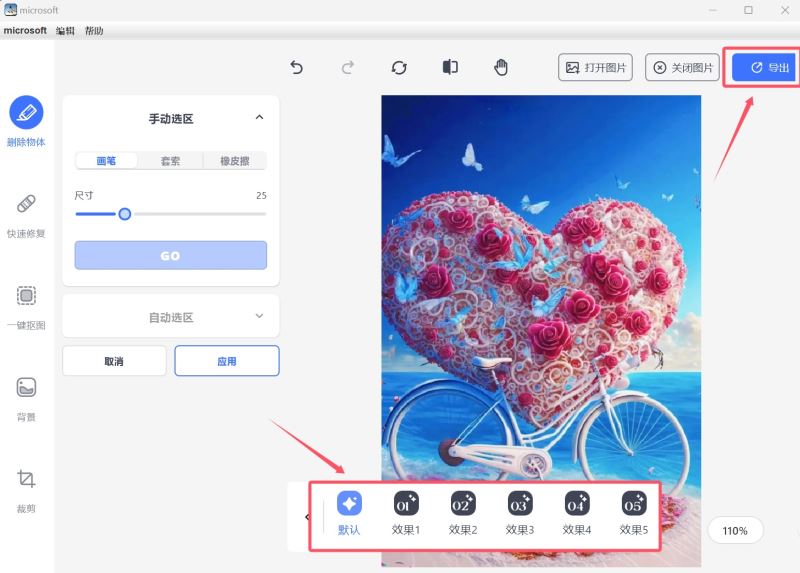Click the redo arrow icon
This screenshot has height=573, width=800.
pos(348,67)
